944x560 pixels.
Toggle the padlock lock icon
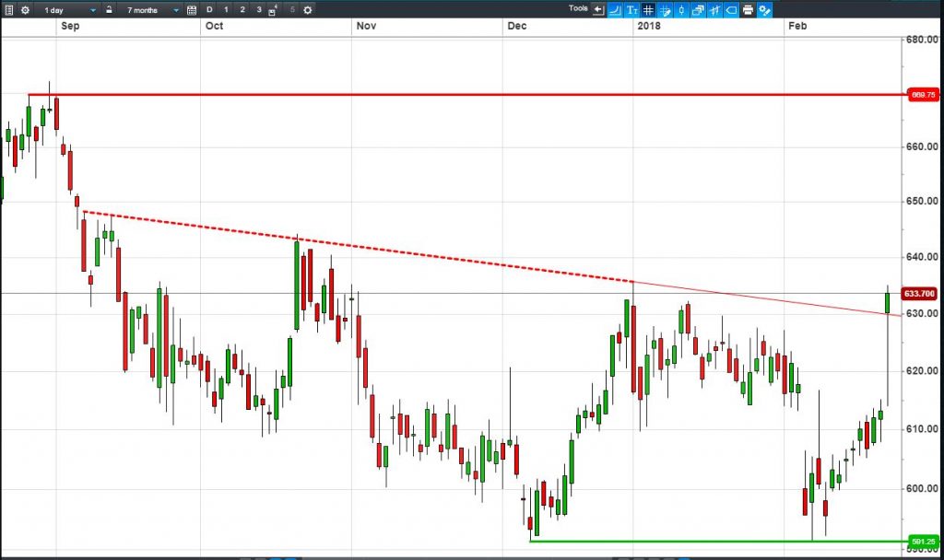(109, 9)
